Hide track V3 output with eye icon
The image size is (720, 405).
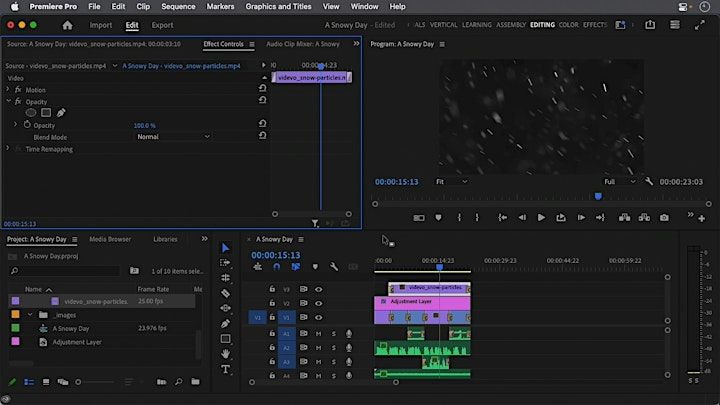(x=318, y=289)
